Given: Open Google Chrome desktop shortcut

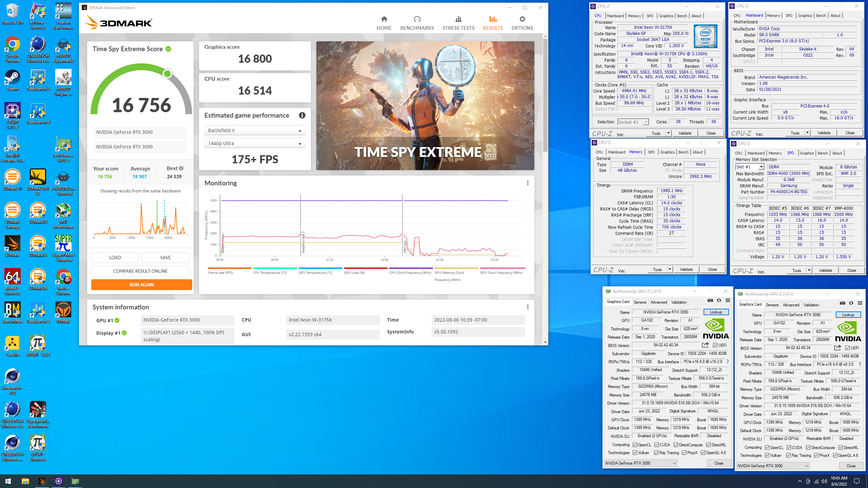Looking at the screenshot, I should [13, 50].
